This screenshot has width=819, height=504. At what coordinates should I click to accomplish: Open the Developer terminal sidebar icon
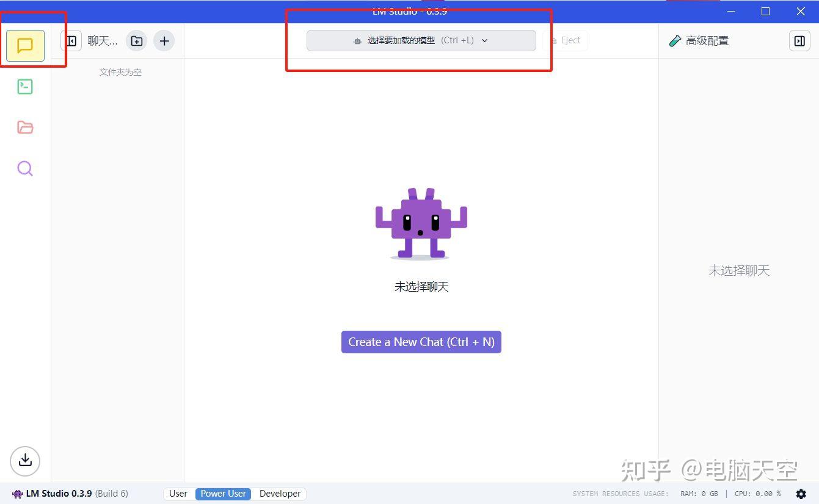[x=25, y=87]
